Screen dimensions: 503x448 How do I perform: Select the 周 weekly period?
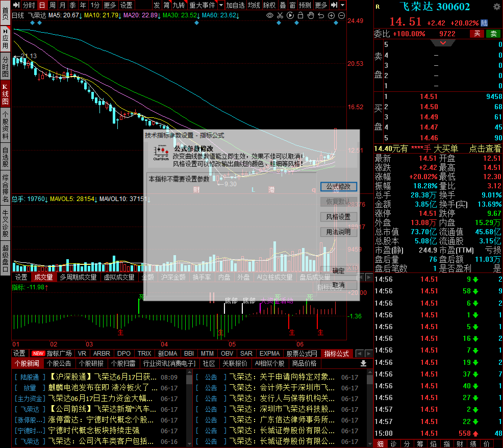[x=52, y=5]
